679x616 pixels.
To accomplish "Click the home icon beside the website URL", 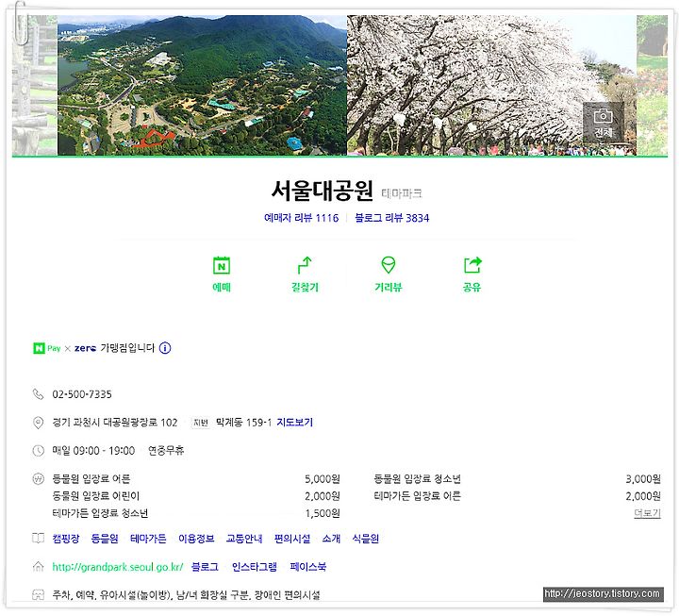I will point(38,567).
